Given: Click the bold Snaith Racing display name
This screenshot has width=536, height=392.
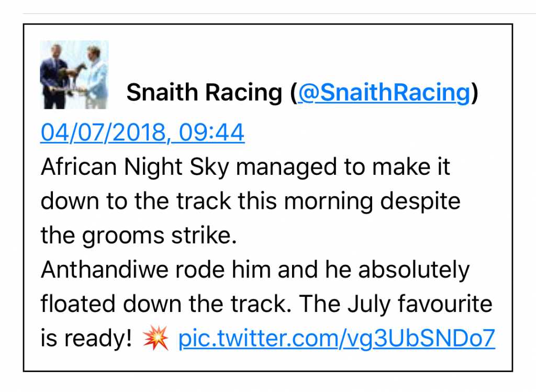Looking at the screenshot, I should [x=205, y=94].
